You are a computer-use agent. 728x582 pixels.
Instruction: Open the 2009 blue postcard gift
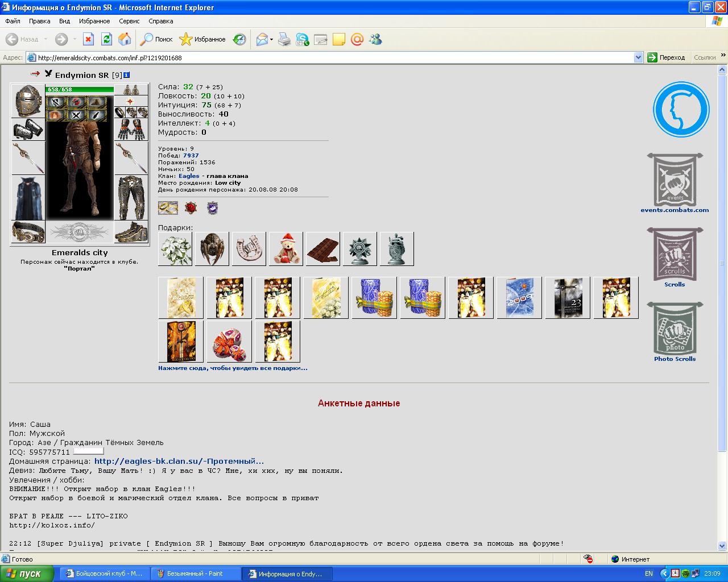point(519,298)
